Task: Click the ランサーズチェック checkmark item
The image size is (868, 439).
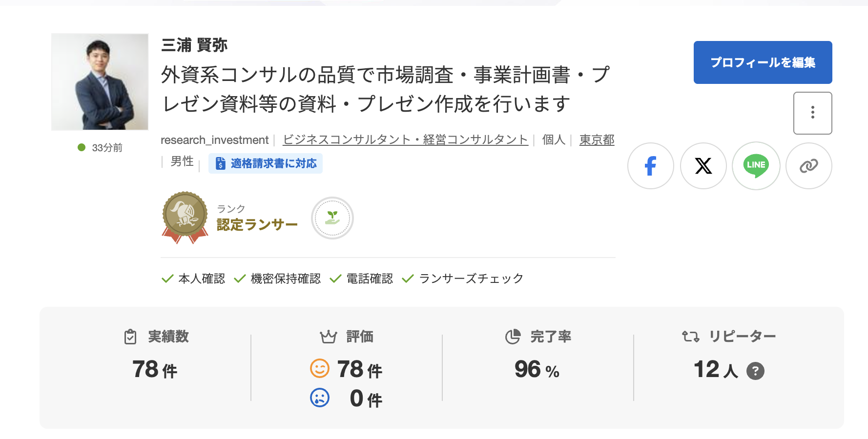Action: point(462,279)
